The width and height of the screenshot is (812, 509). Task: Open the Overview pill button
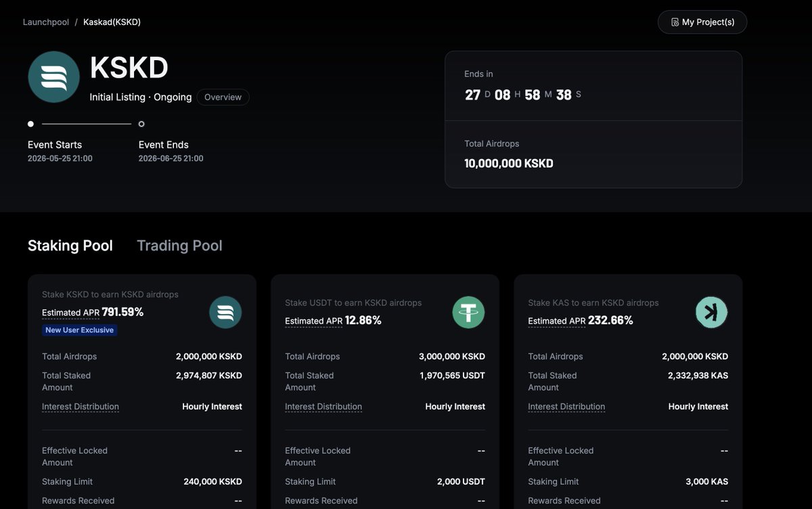click(223, 97)
